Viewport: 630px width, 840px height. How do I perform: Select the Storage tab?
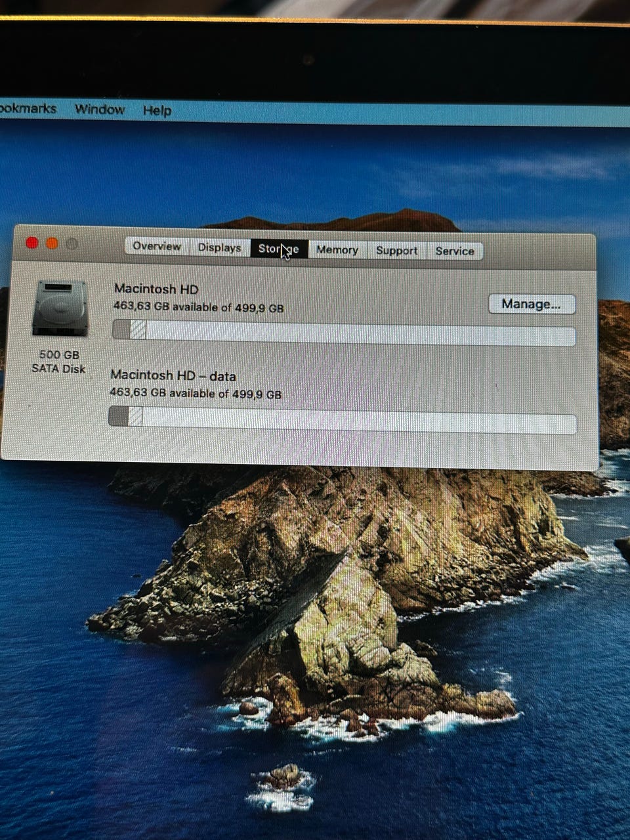click(x=279, y=249)
